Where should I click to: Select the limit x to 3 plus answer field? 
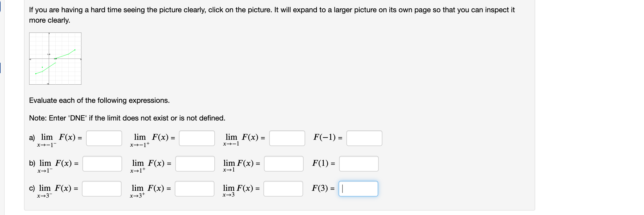(195, 188)
